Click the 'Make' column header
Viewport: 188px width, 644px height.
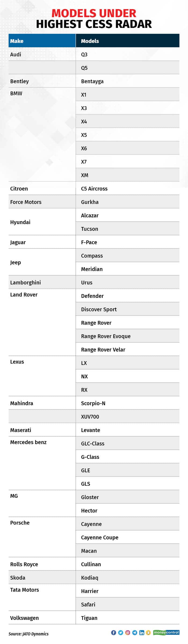coord(17,41)
